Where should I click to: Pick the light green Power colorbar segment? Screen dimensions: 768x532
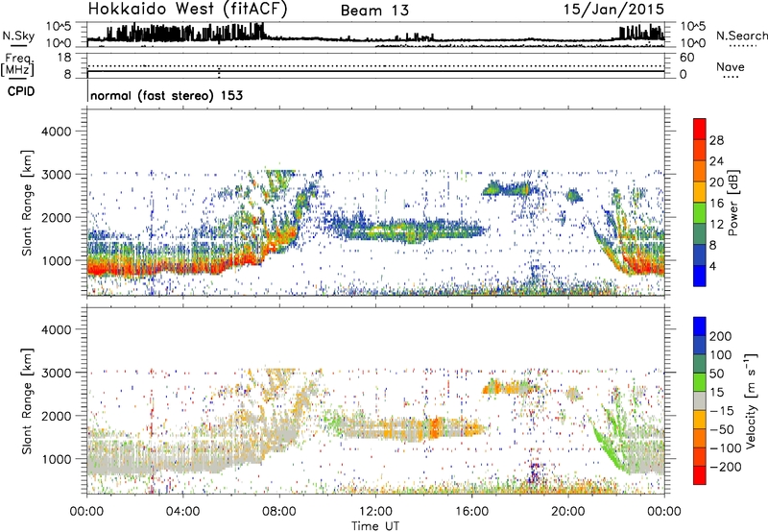(x=700, y=213)
